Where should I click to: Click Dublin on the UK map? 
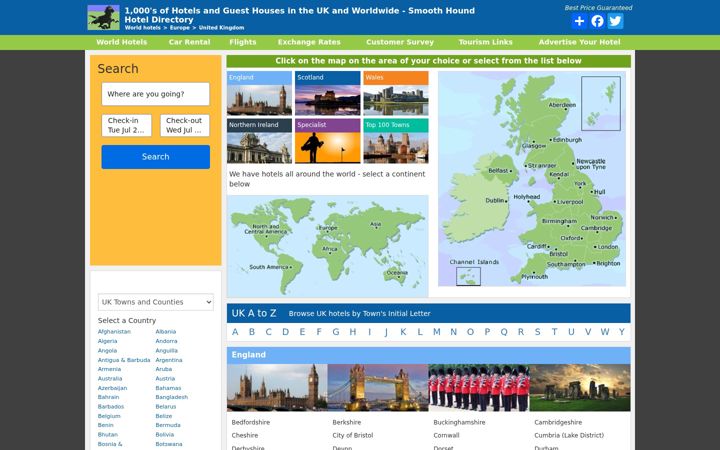tap(496, 201)
